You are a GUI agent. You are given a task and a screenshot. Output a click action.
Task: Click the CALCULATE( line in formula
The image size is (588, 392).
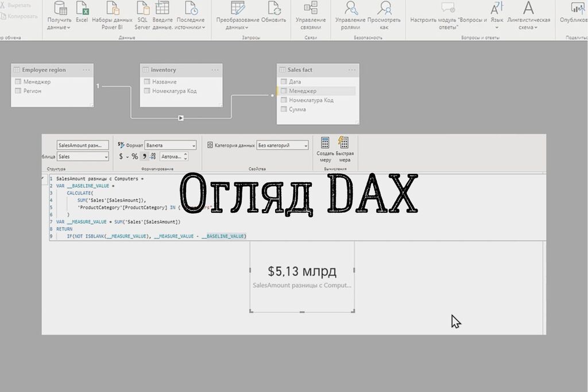click(x=80, y=193)
